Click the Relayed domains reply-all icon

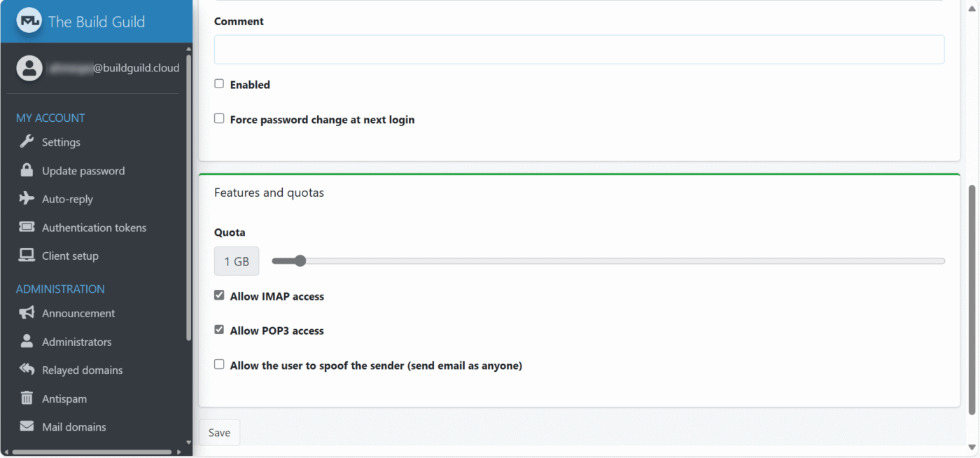(x=27, y=370)
